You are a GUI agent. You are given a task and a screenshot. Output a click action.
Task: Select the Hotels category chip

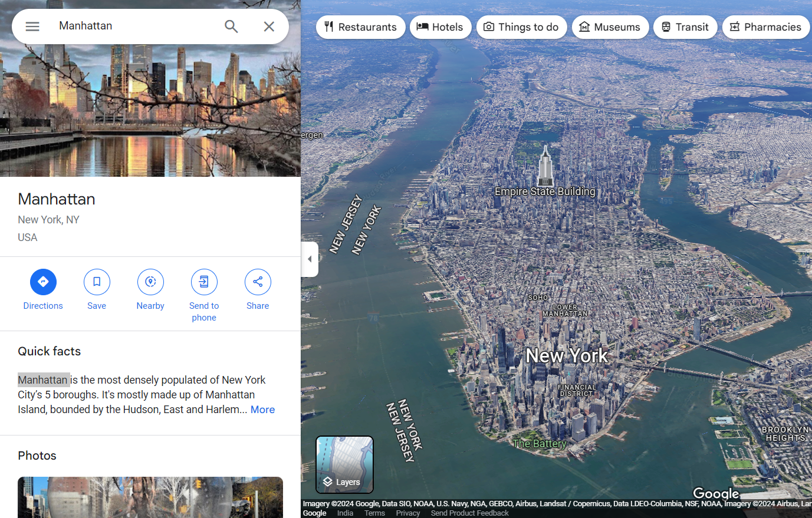[x=440, y=27]
